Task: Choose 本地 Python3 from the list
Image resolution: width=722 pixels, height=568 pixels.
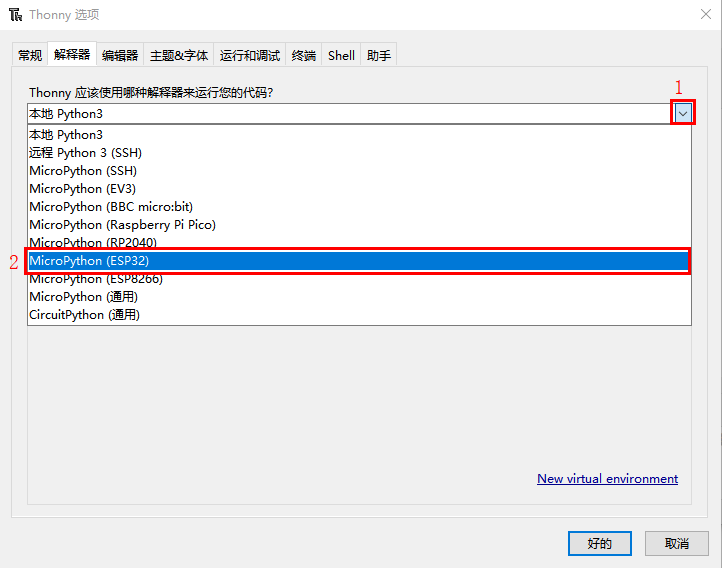Action: 359,135
